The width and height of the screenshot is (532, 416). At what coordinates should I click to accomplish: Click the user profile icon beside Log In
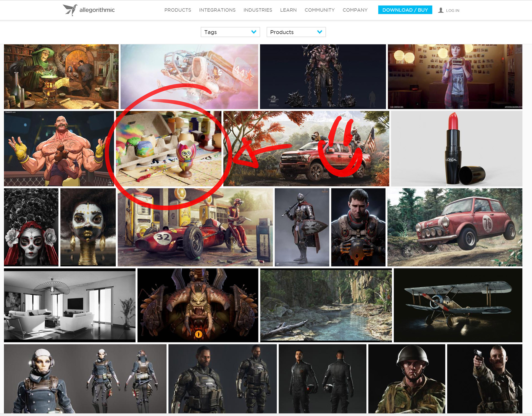click(441, 10)
